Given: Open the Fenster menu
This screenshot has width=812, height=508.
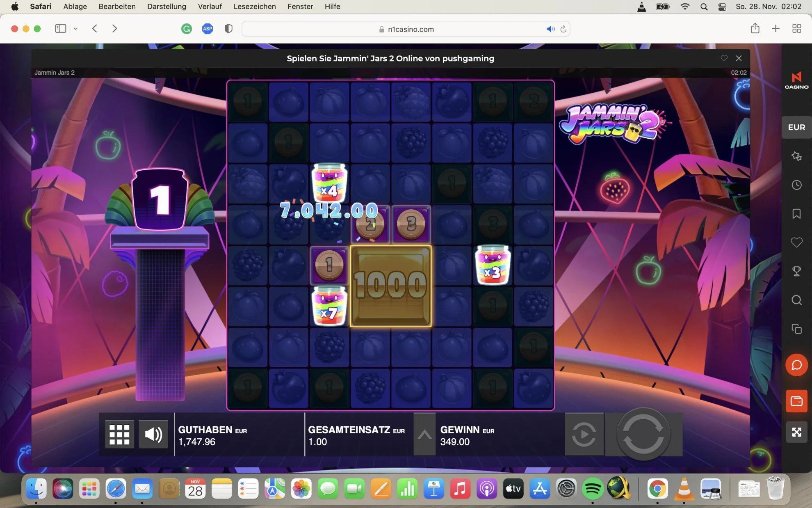Looking at the screenshot, I should click(x=300, y=7).
